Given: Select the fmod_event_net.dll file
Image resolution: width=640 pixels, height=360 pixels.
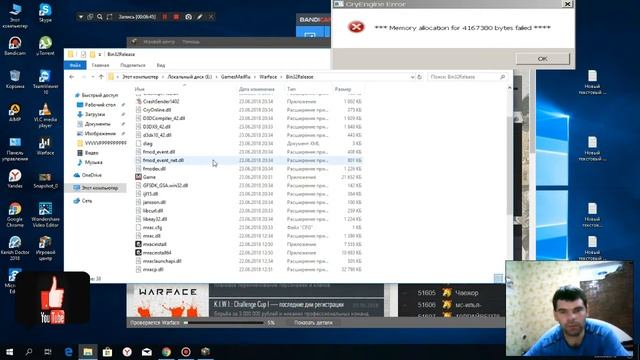Looking at the screenshot, I should pos(163,160).
